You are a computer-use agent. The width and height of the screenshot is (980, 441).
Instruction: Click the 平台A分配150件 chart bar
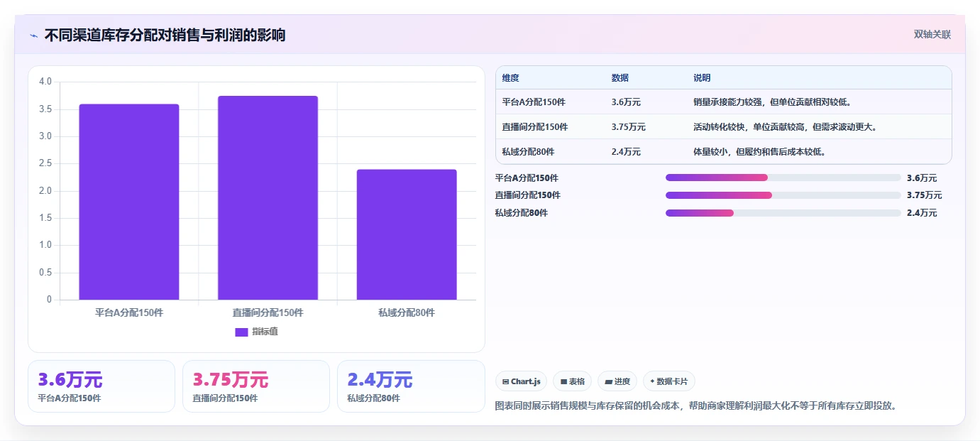tap(129, 202)
